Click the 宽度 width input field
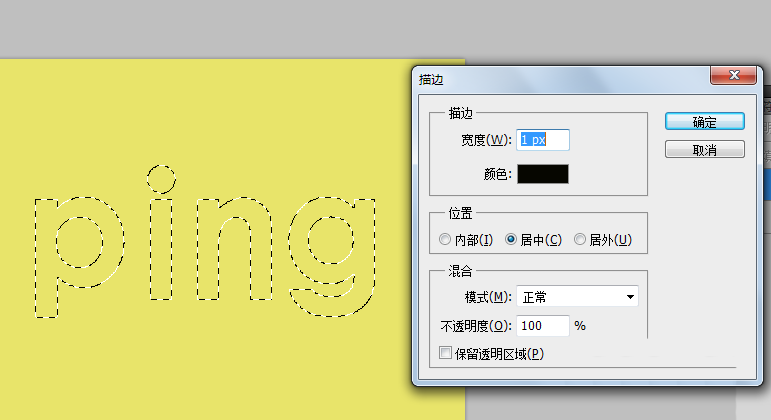The height and width of the screenshot is (420, 771). point(543,140)
